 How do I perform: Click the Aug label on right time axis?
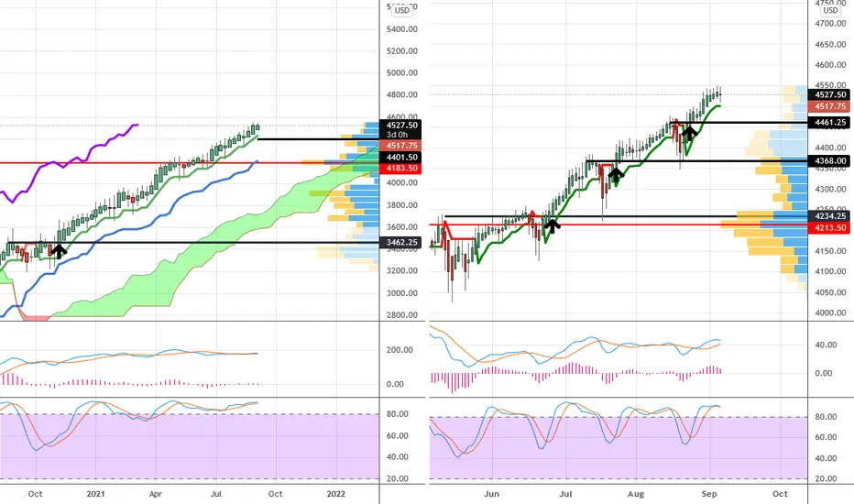636,494
